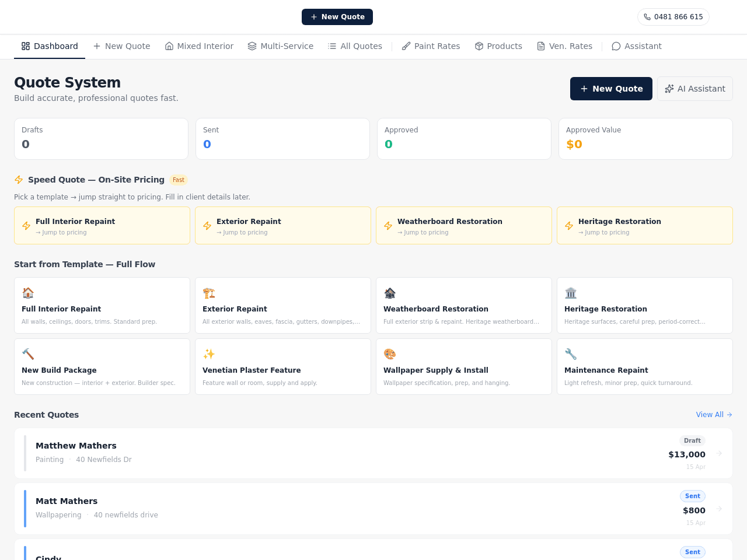Click the lightning icon on Heritage Restoration speed quote
This screenshot has width=747, height=560.
click(569, 226)
